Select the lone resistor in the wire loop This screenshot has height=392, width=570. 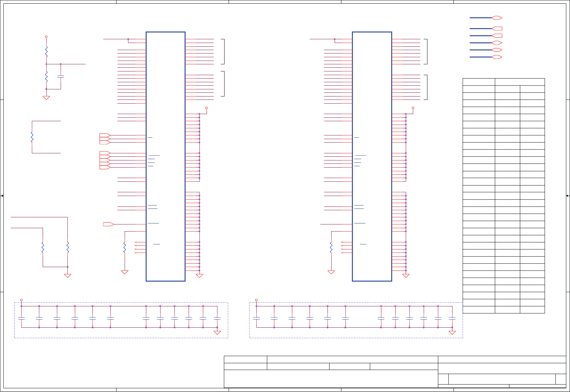tap(32, 137)
